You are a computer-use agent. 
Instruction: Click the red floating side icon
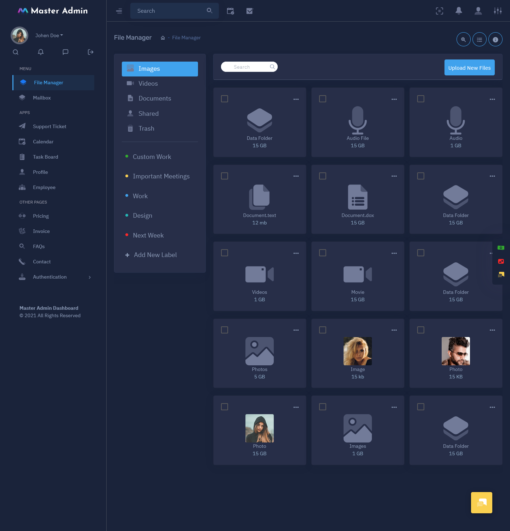tap(501, 261)
